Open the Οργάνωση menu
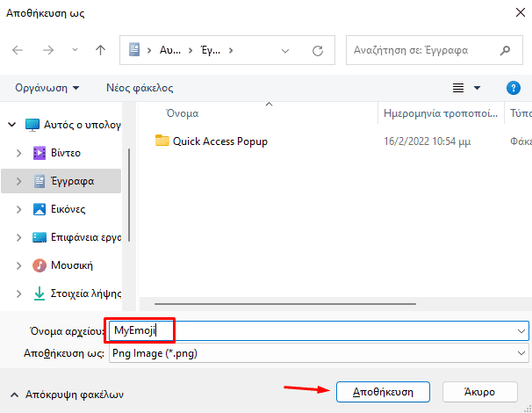Screen dimensions: 532x413 coord(47,88)
